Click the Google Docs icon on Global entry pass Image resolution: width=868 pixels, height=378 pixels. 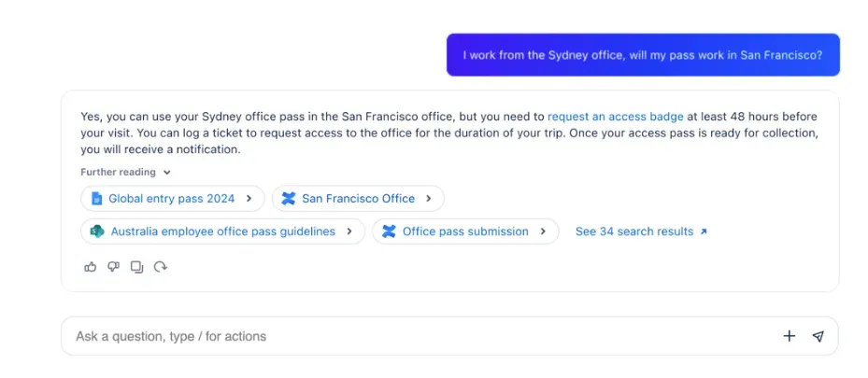tap(97, 198)
